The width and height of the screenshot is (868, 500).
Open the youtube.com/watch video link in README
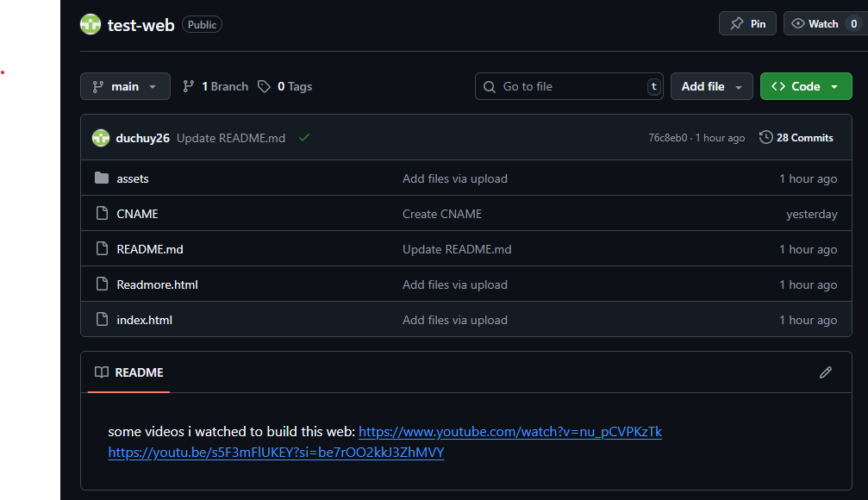(509, 432)
